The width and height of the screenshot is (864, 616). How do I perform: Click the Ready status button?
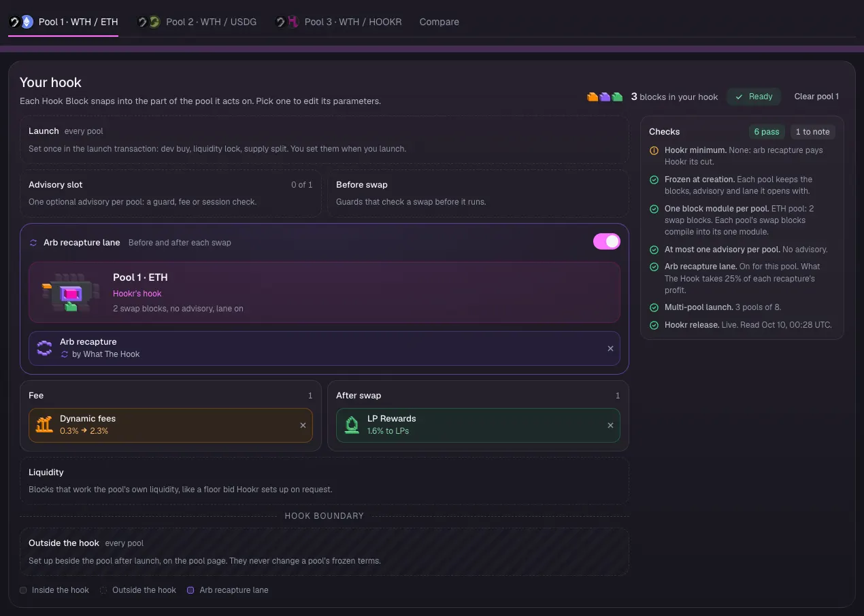[x=754, y=97]
